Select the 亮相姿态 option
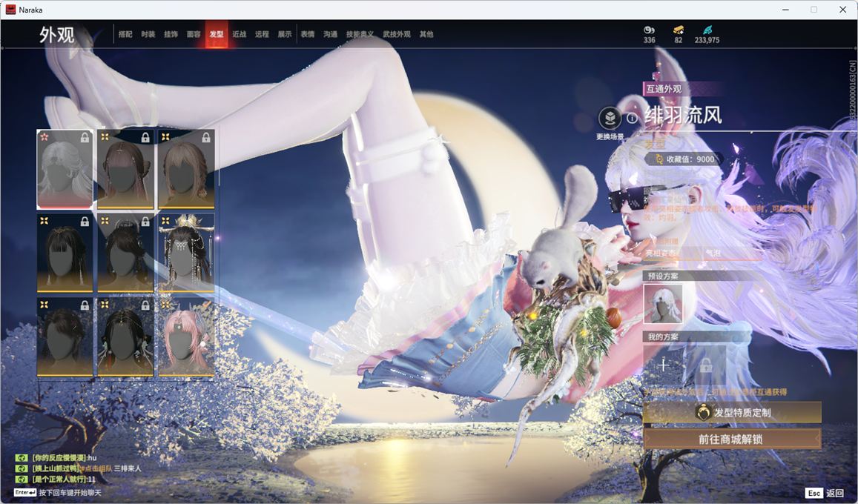This screenshot has width=858, height=504. point(661,253)
